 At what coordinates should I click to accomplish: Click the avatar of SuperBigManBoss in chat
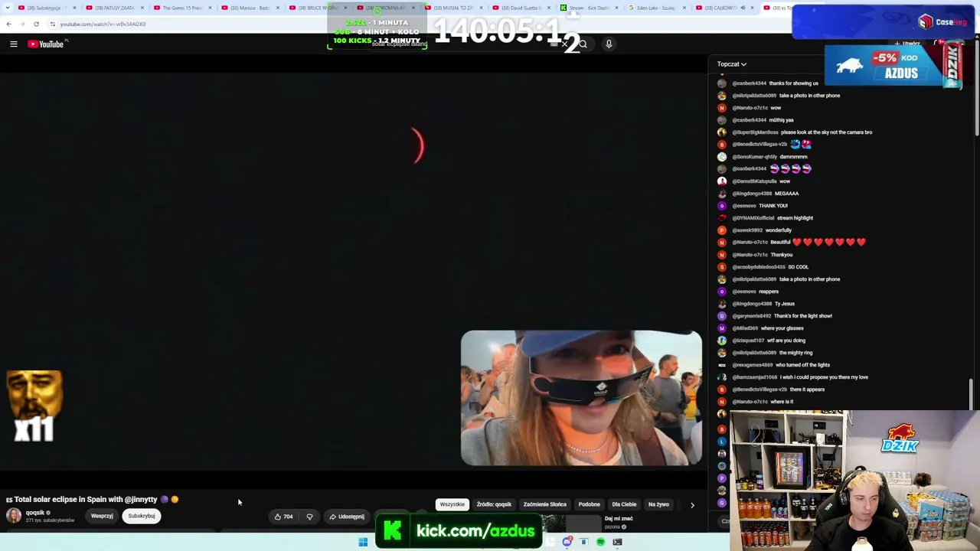pos(721,132)
